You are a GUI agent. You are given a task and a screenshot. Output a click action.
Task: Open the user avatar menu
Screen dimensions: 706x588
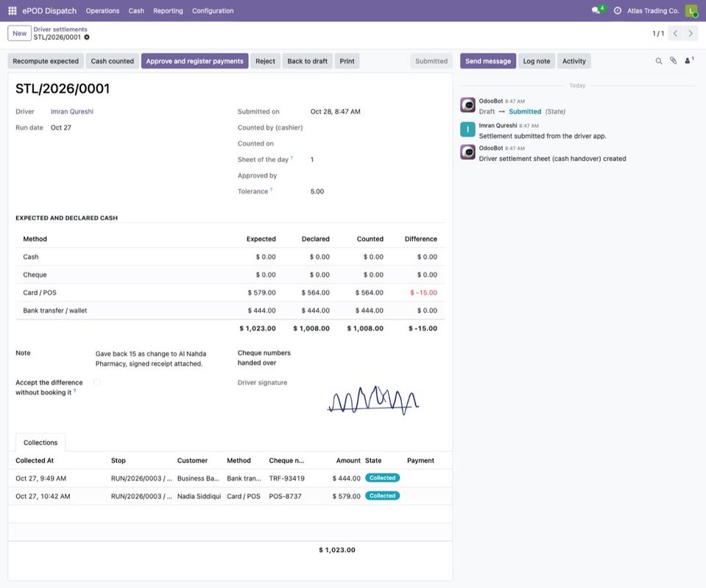[x=691, y=10]
